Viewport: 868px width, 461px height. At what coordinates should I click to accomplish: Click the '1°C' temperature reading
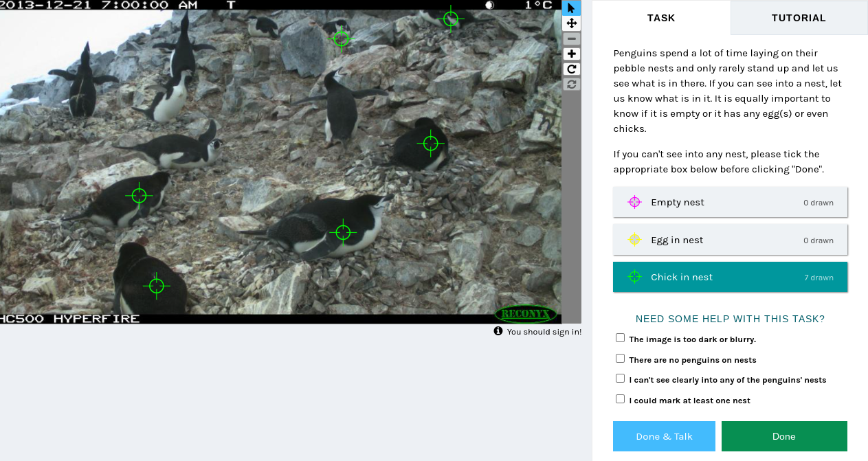(x=538, y=5)
